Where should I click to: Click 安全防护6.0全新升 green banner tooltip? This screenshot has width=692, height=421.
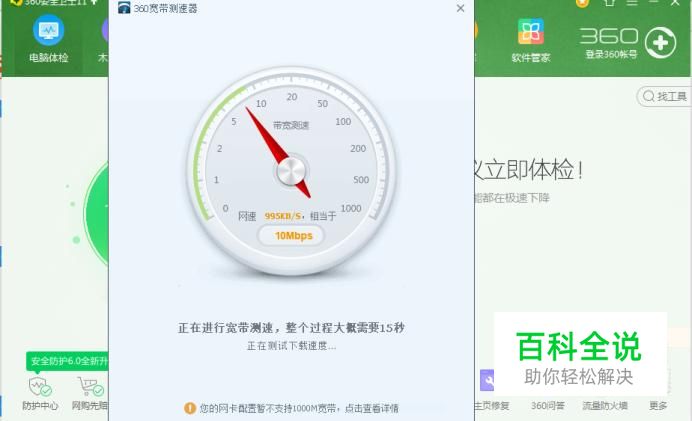coord(67,361)
